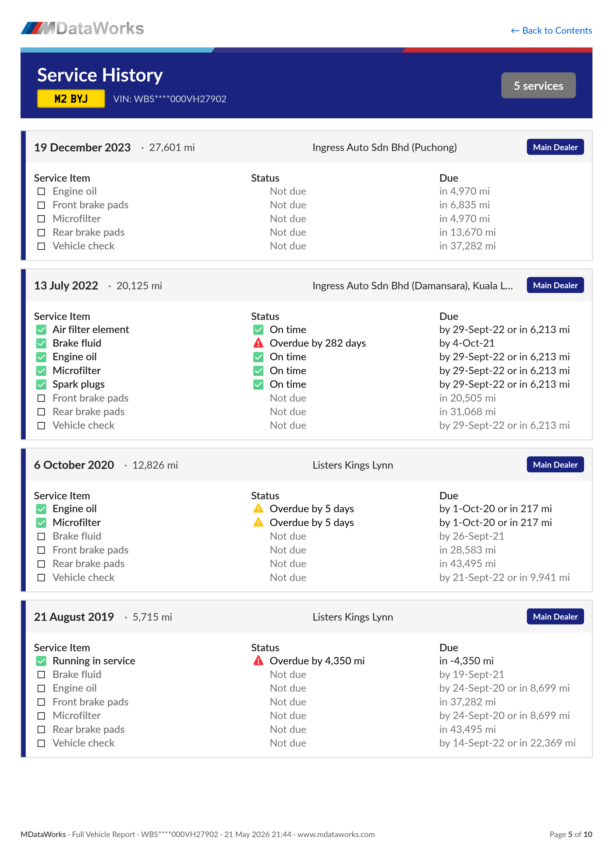Viewport: 613px width, 868px height.
Task: Toggle checked Air filter element checkbox
Action: tap(41, 330)
